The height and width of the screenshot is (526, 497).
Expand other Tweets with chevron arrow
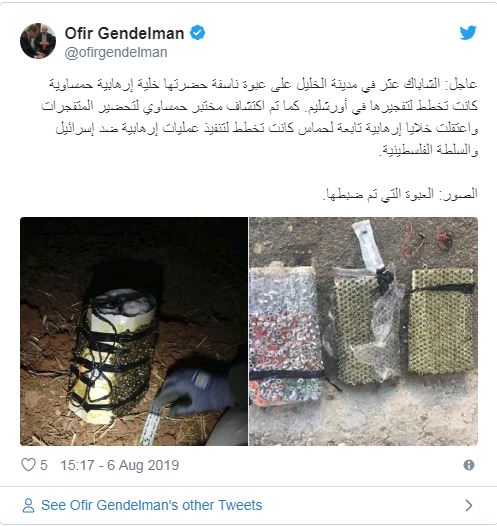pos(469,505)
